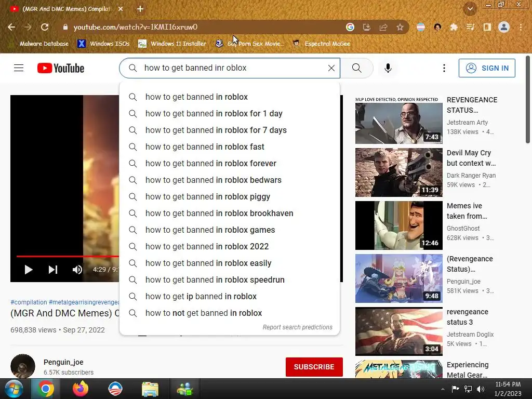Choose suggestion ending 'roblox games'

(229, 230)
